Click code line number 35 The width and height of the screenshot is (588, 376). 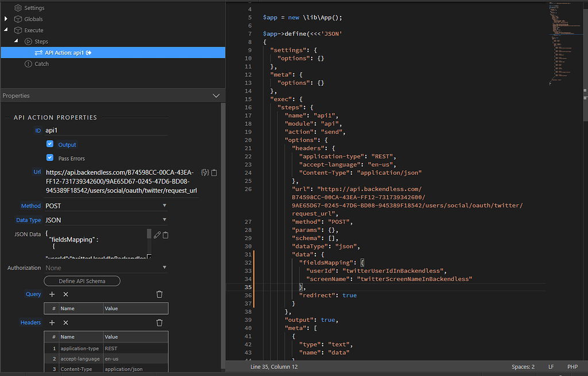pyautogui.click(x=248, y=287)
